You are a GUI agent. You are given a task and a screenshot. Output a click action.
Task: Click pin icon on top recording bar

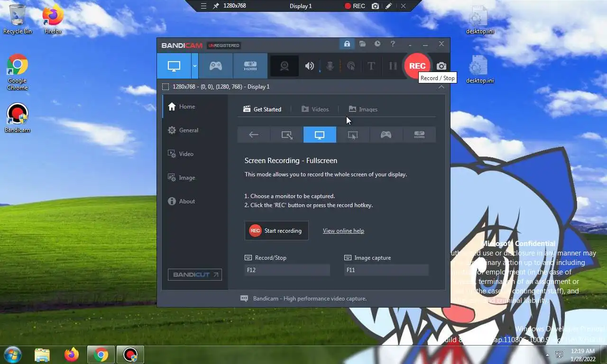[216, 6]
